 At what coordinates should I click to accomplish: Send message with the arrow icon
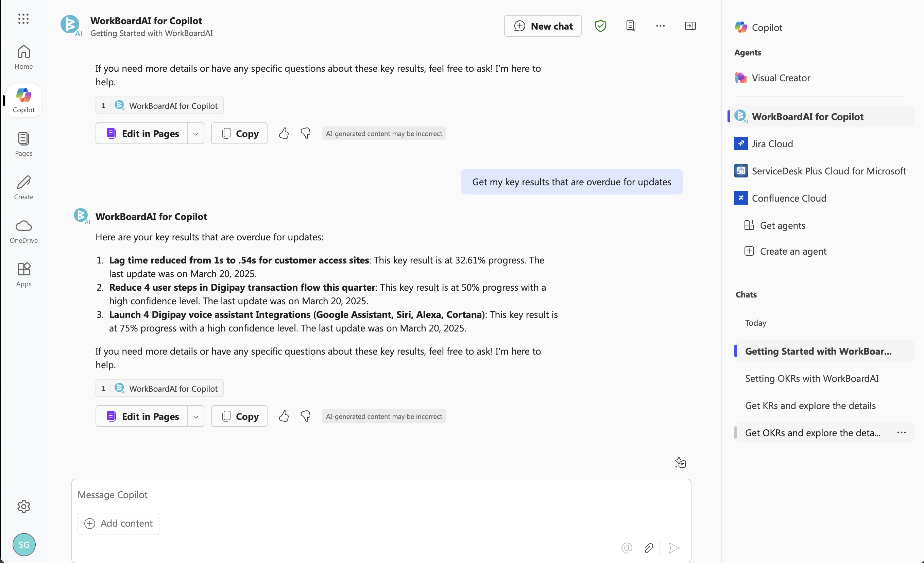tap(674, 548)
